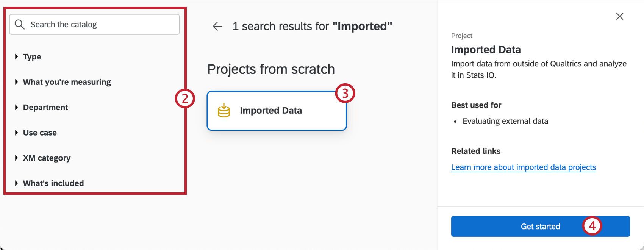This screenshot has height=250, width=644.
Task: Click the search results count text
Action: 312,26
